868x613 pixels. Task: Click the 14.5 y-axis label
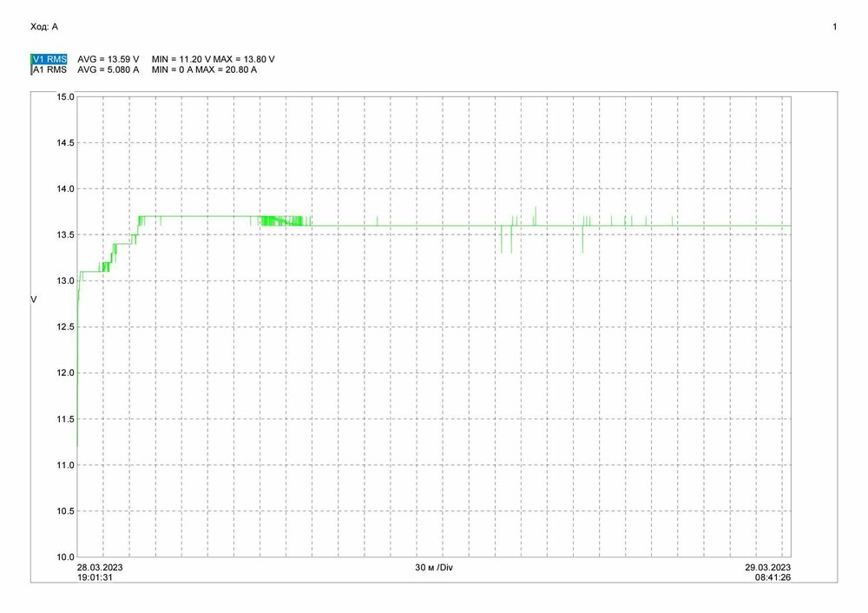pos(65,143)
